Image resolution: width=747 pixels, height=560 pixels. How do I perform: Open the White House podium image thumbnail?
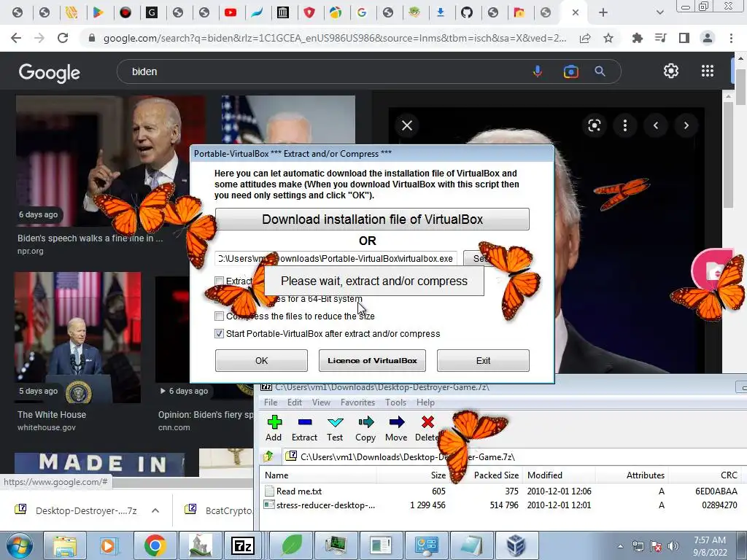(x=77, y=337)
